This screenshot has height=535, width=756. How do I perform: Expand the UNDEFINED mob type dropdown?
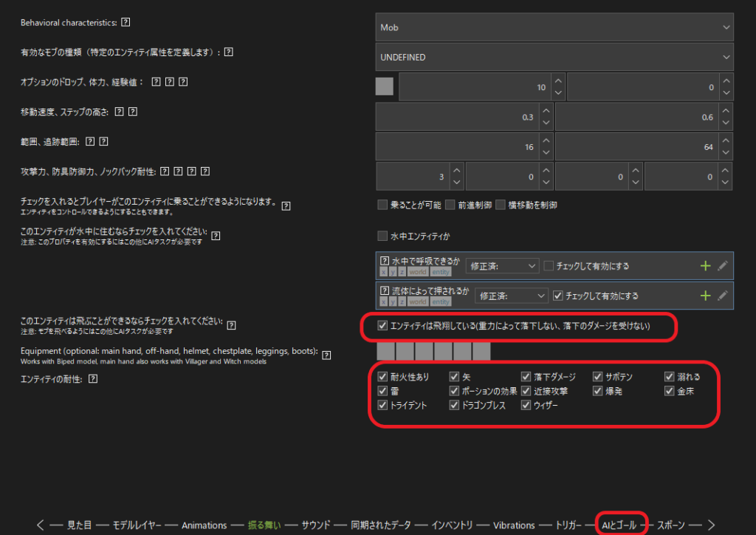click(x=554, y=57)
